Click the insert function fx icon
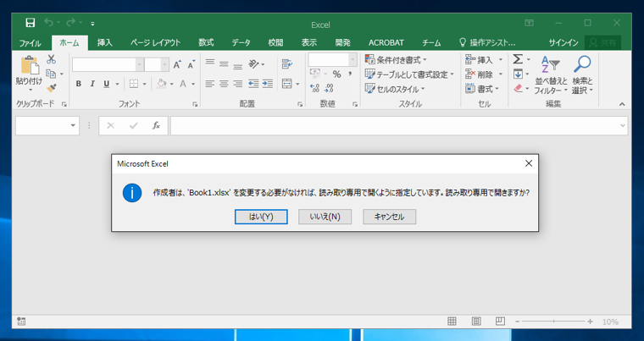Screen dimensions: 644x341 pos(156,125)
